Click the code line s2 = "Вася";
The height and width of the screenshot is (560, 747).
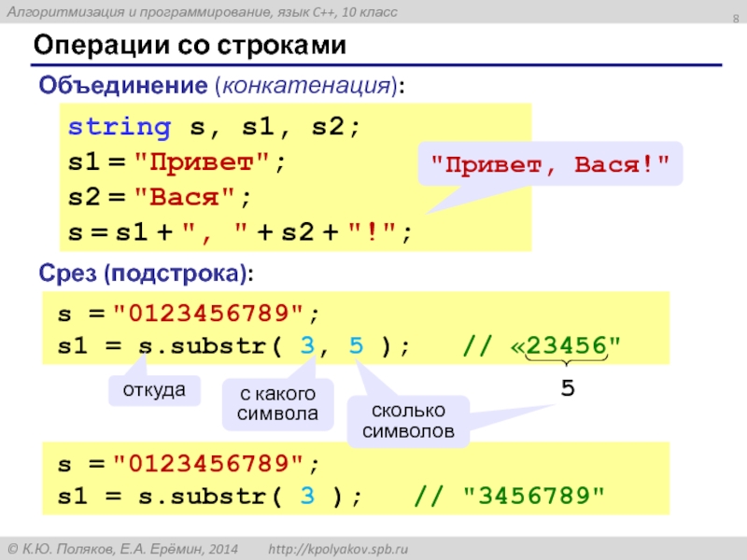pyautogui.click(x=159, y=197)
